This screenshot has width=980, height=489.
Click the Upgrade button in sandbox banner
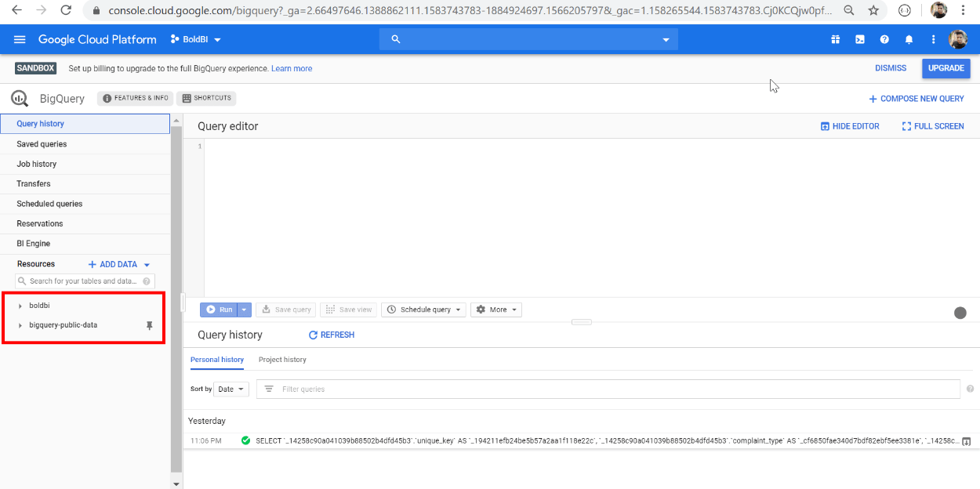tap(946, 68)
